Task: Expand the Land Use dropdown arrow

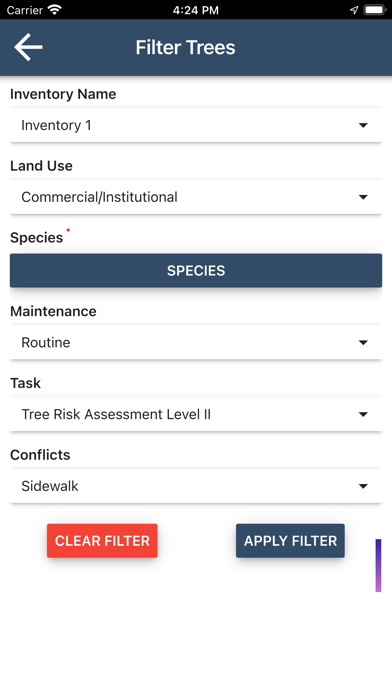Action: pyautogui.click(x=363, y=197)
